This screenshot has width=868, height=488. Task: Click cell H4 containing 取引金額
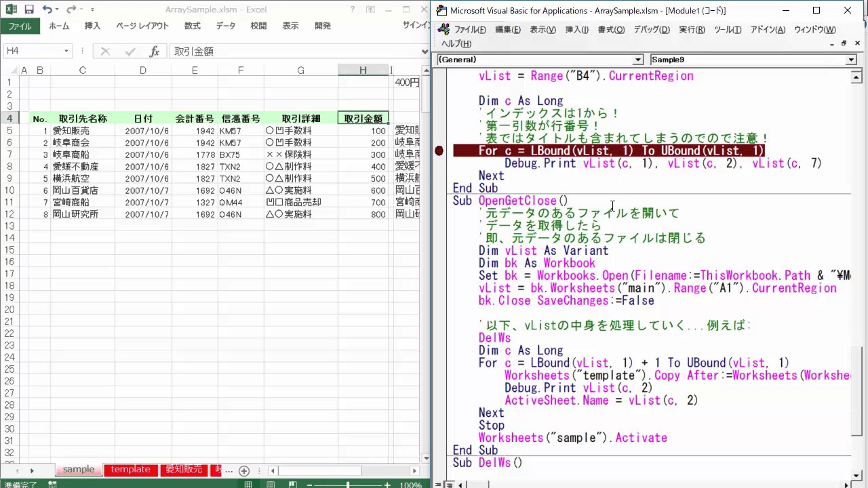(363, 119)
